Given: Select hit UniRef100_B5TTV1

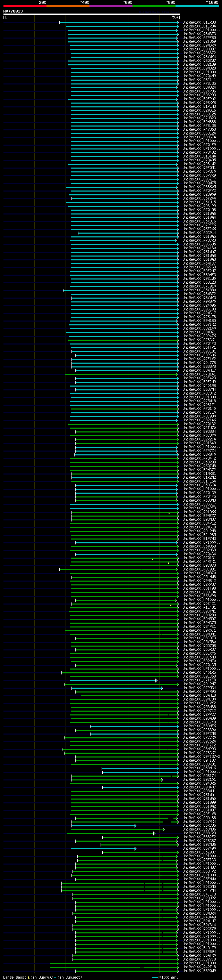Looking at the screenshot, I should point(199,347).
